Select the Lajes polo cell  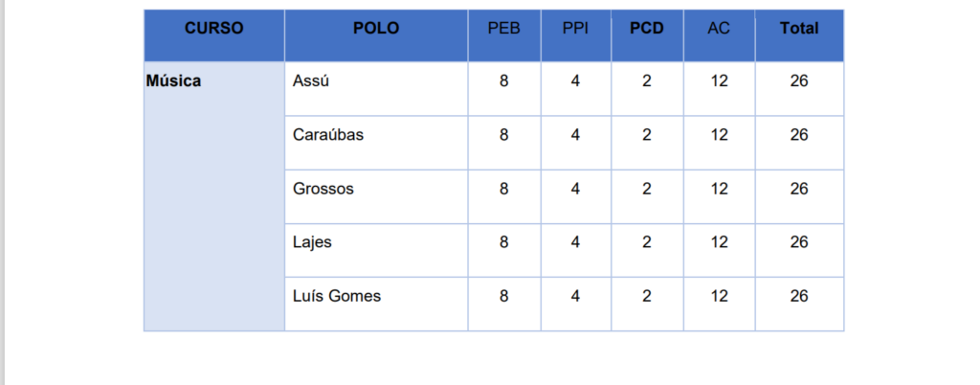tap(376, 250)
